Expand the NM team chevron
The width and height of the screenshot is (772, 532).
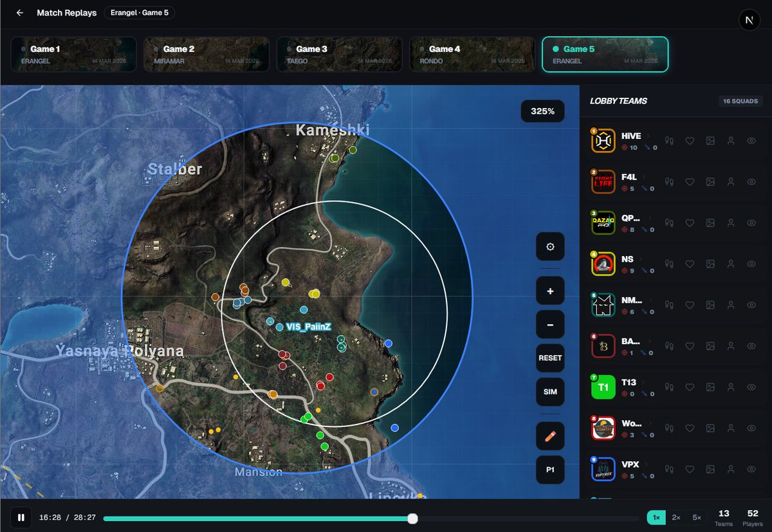point(649,300)
